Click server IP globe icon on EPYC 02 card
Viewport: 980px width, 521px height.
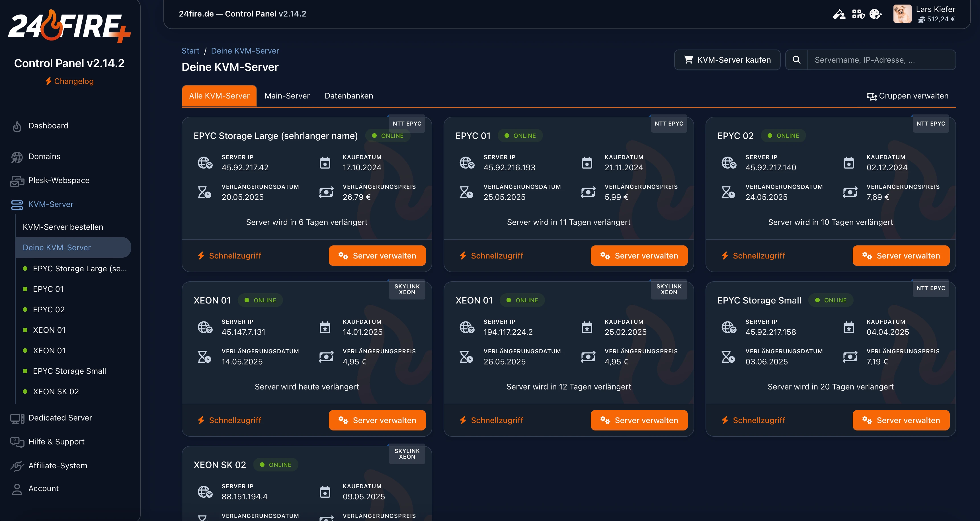[x=729, y=162]
